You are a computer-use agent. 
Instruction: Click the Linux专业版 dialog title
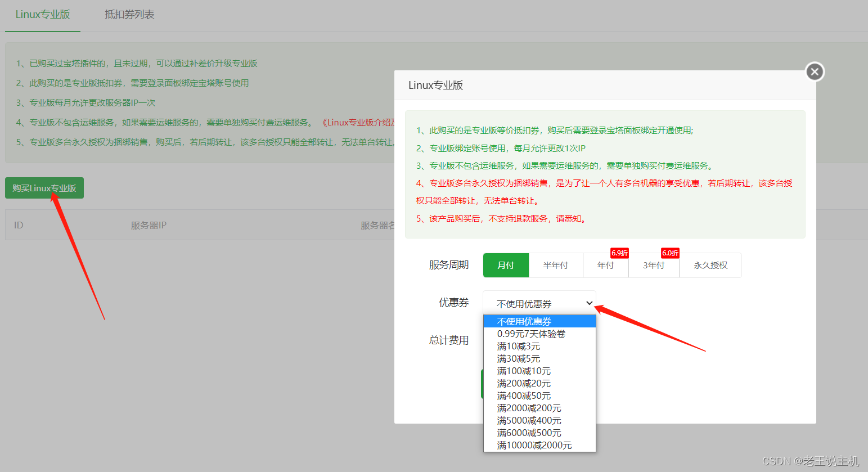point(436,86)
